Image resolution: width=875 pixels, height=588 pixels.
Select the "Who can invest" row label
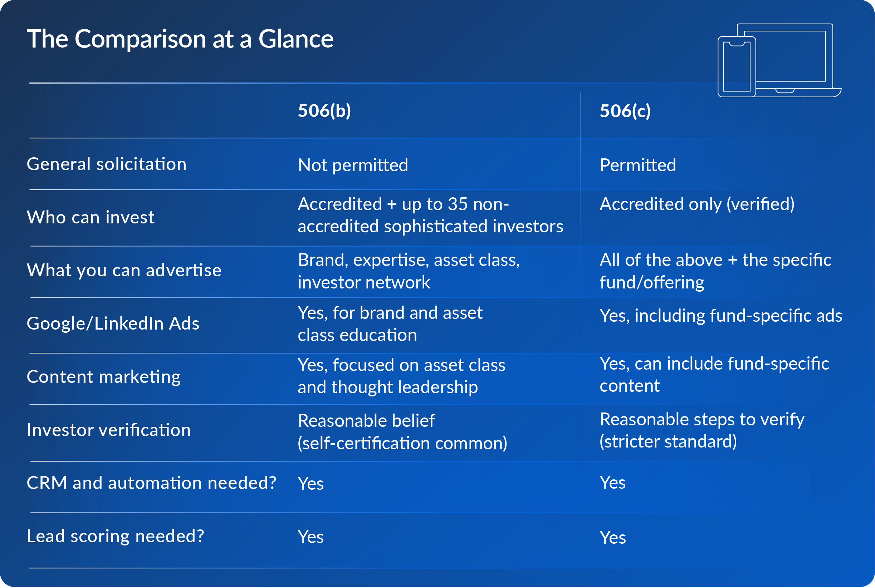pyautogui.click(x=91, y=217)
